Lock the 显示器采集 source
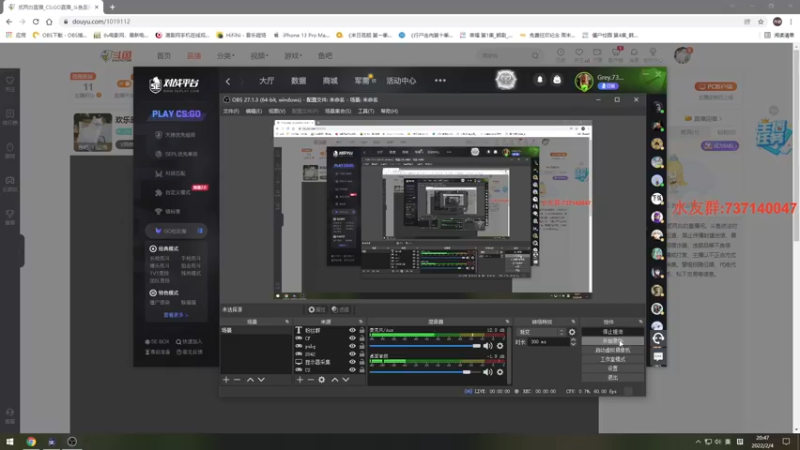Image resolution: width=800 pixels, height=450 pixels. click(362, 362)
